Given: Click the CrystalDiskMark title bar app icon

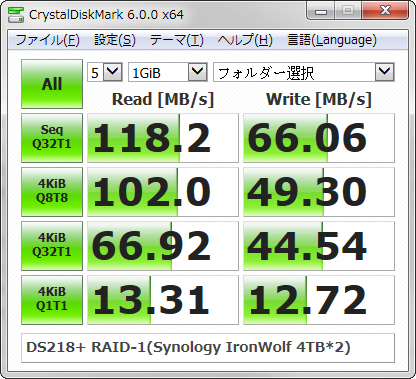Looking at the screenshot, I should click(x=16, y=14).
